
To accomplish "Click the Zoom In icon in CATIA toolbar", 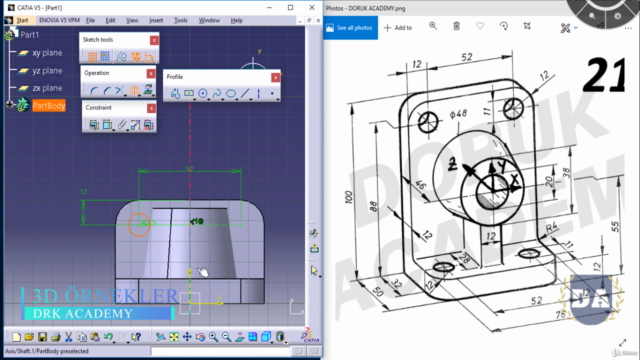I will 213,337.
